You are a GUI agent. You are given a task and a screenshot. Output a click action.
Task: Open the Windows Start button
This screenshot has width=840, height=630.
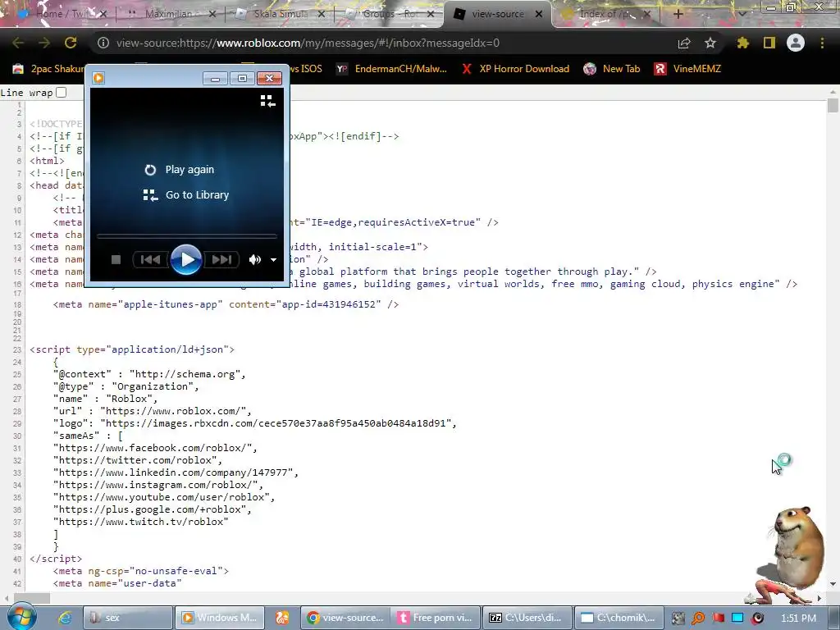click(x=21, y=617)
